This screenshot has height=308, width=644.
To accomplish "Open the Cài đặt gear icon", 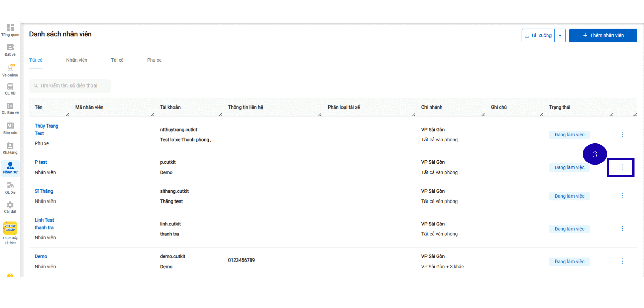I will click(10, 205).
